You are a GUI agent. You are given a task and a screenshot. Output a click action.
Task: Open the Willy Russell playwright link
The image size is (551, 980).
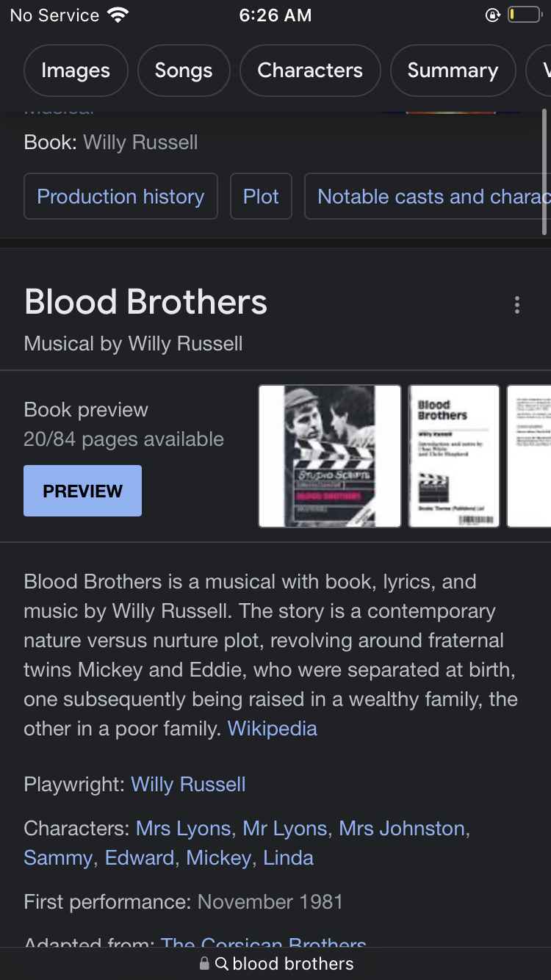click(188, 785)
